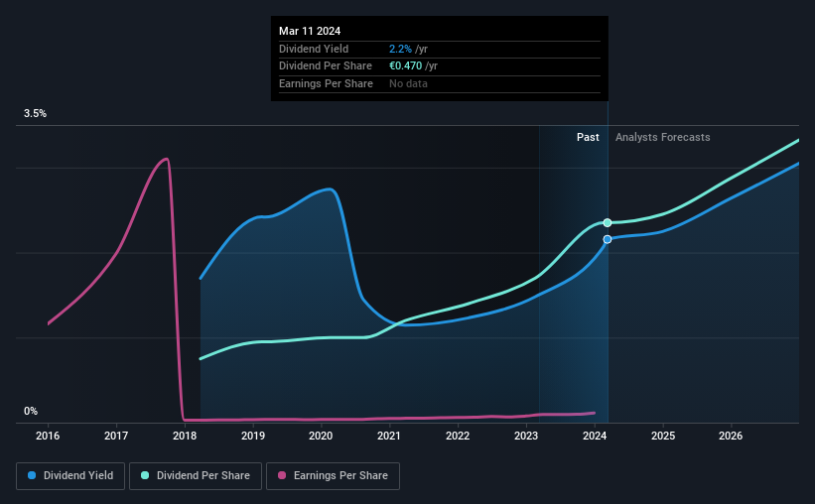
Task: Click the 2024 x-axis label
Action: pos(595,436)
